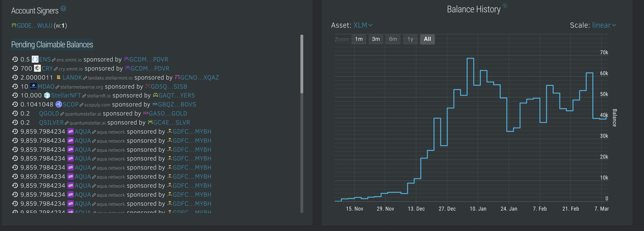Set chart zoom to 1y
The height and width of the screenshot is (231, 644).
tap(410, 39)
